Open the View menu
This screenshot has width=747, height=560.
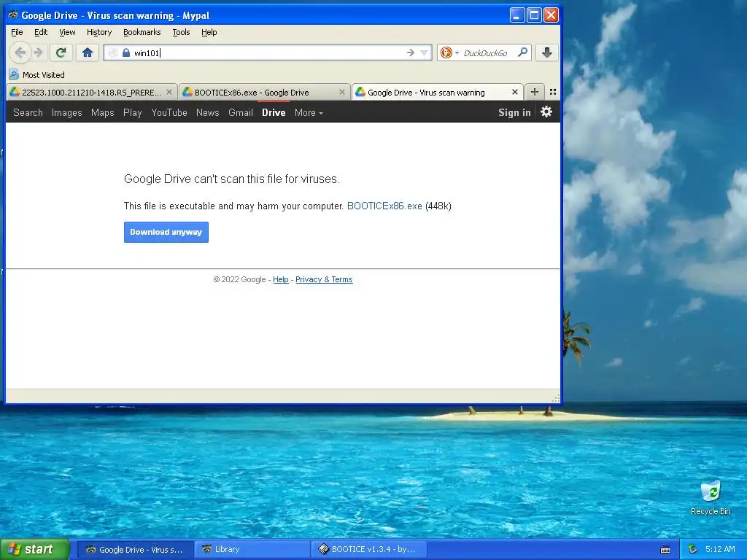67,32
